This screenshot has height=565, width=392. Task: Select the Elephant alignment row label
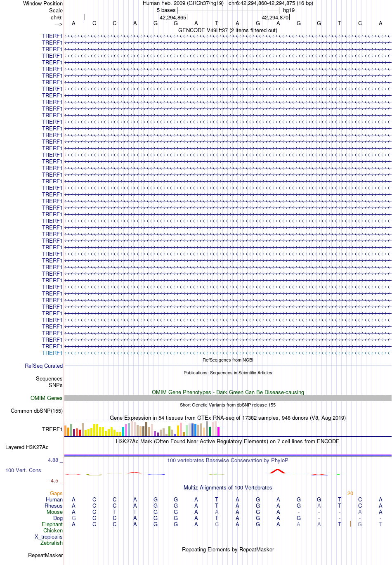[x=52, y=524]
